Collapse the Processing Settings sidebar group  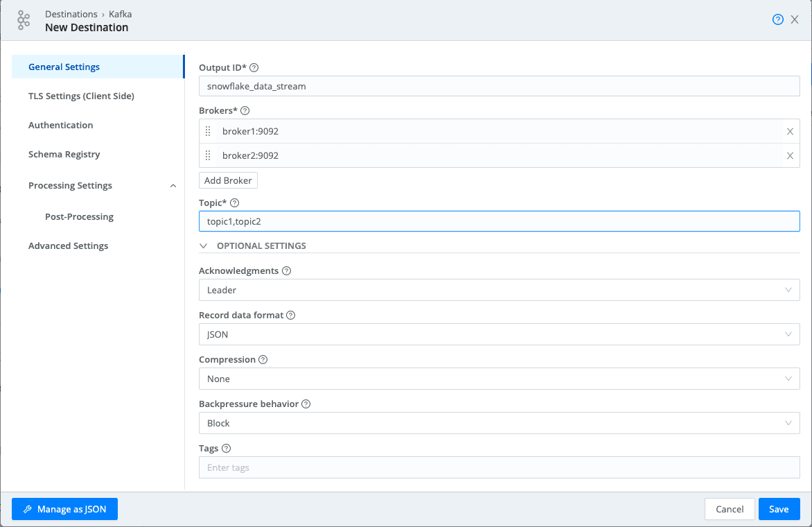[173, 186]
